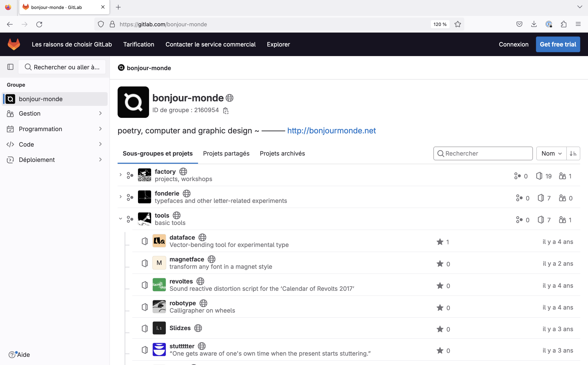Screen dimensions: 588x365
Task: Click the Rechercher project search field
Action: (x=486, y=154)
